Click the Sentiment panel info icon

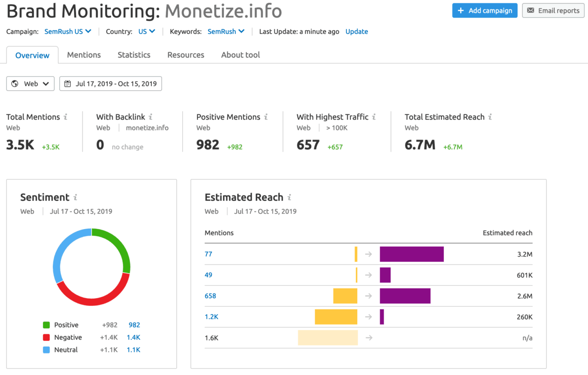(x=75, y=197)
